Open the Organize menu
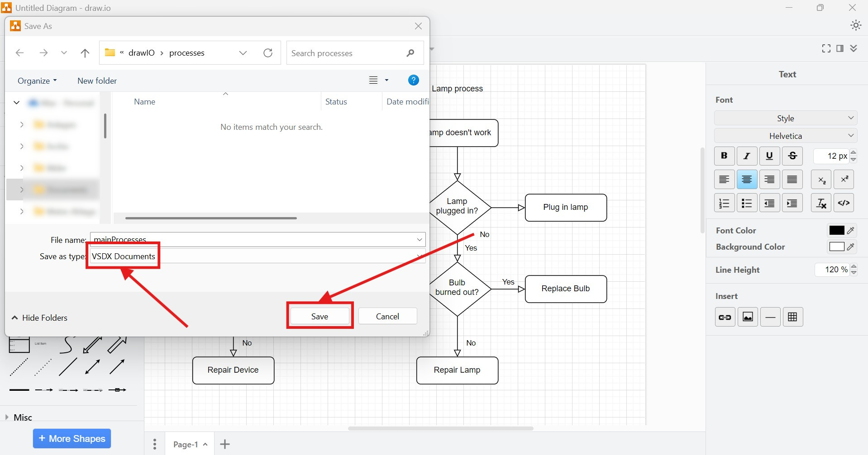 [36, 81]
